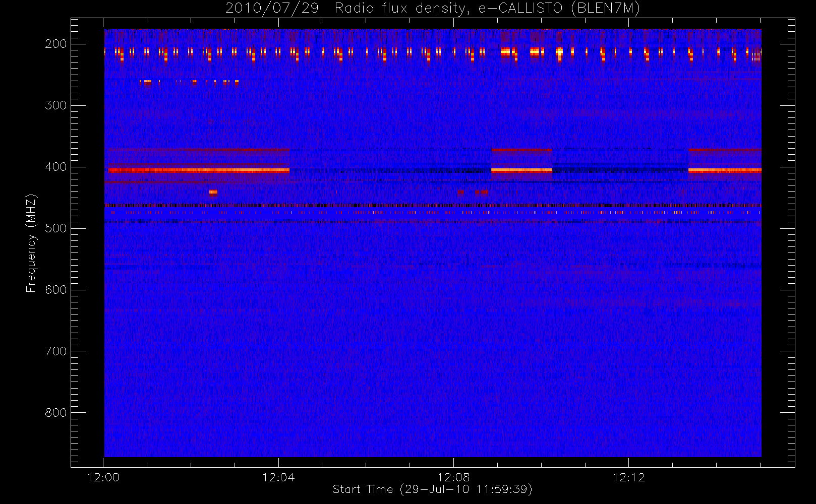Click the 12:12 time tick label
This screenshot has height=504, width=816.
(629, 477)
